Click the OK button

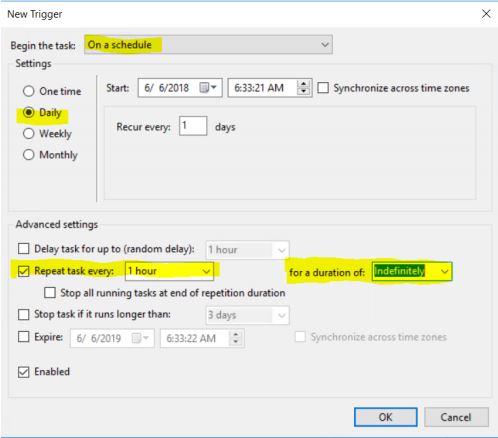(386, 417)
